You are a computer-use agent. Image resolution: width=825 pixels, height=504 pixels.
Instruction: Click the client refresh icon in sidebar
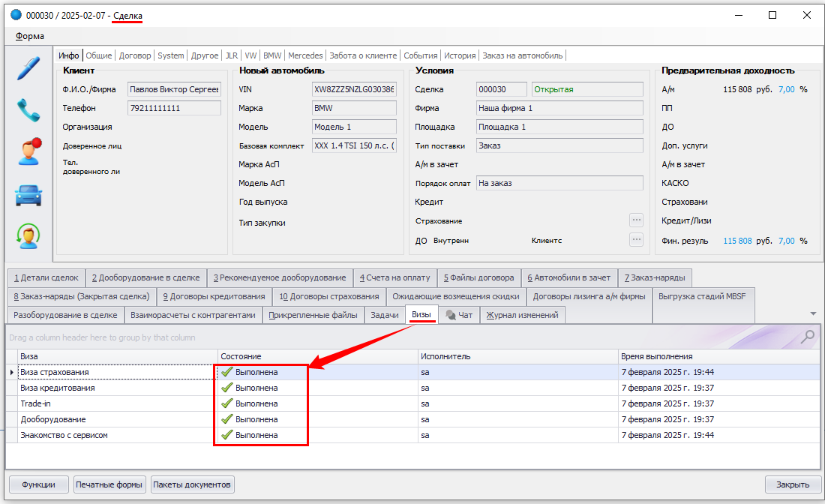click(x=28, y=236)
